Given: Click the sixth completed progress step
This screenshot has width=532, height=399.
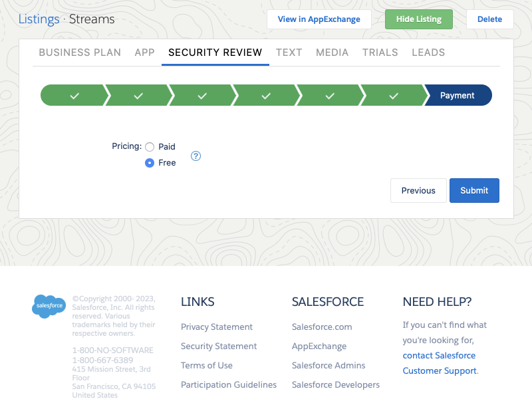Looking at the screenshot, I should click(394, 95).
